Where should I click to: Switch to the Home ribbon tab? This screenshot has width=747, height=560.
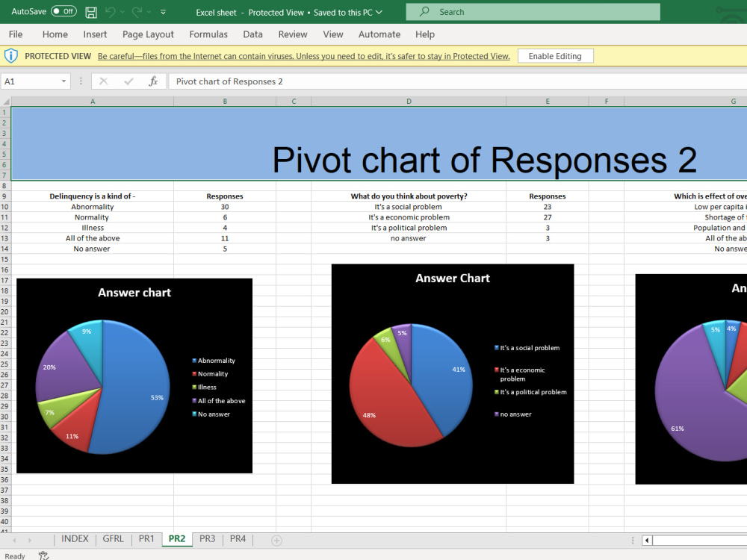coord(55,34)
